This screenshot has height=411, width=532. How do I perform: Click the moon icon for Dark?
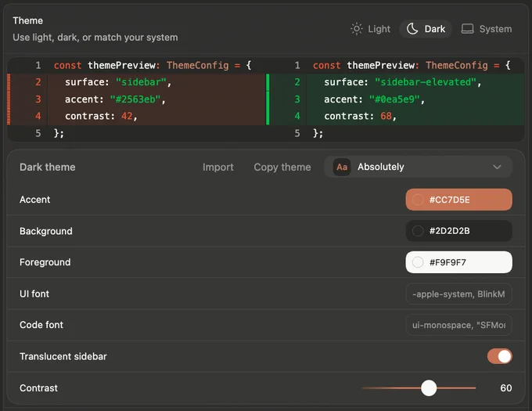412,29
